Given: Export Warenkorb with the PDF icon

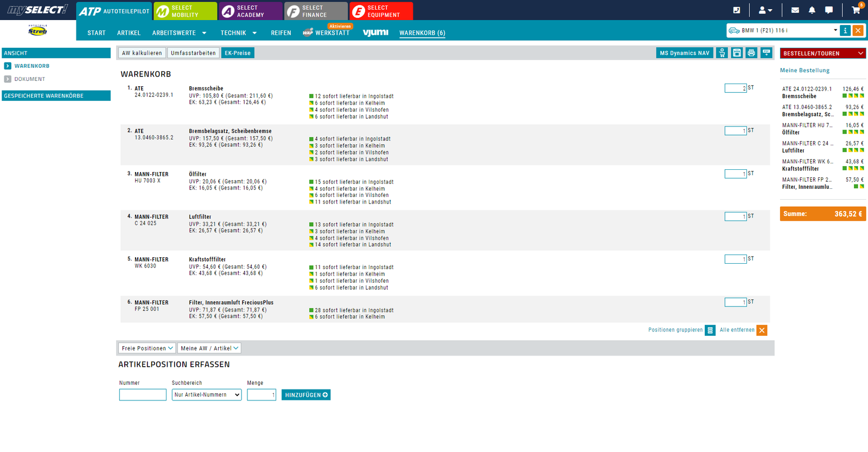Looking at the screenshot, I should pyautogui.click(x=766, y=53).
